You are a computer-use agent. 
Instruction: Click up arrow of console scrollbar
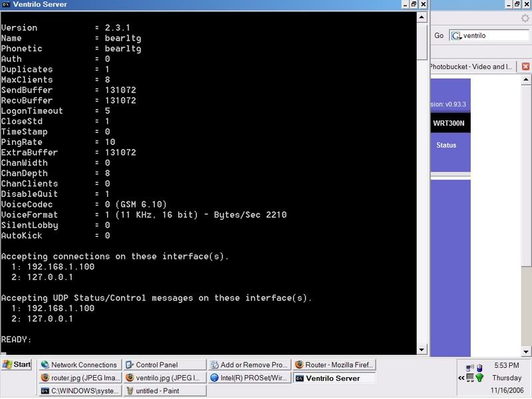[x=422, y=17]
